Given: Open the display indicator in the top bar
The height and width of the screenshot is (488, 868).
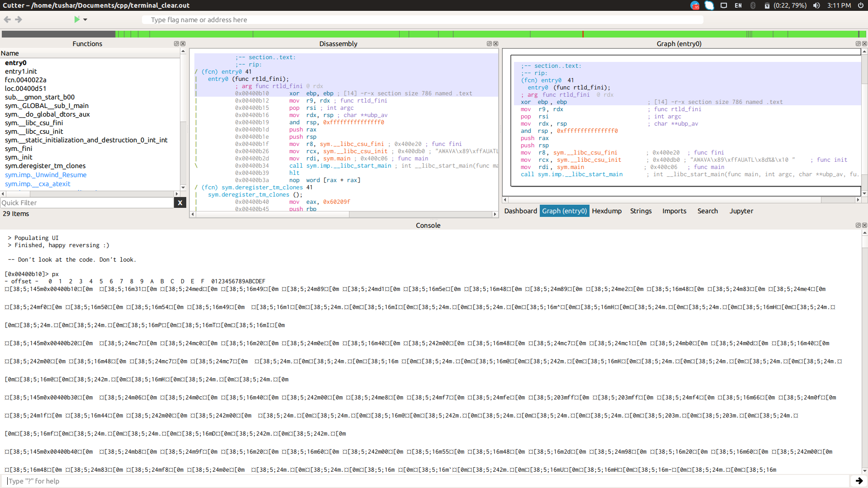Looking at the screenshot, I should coord(724,5).
